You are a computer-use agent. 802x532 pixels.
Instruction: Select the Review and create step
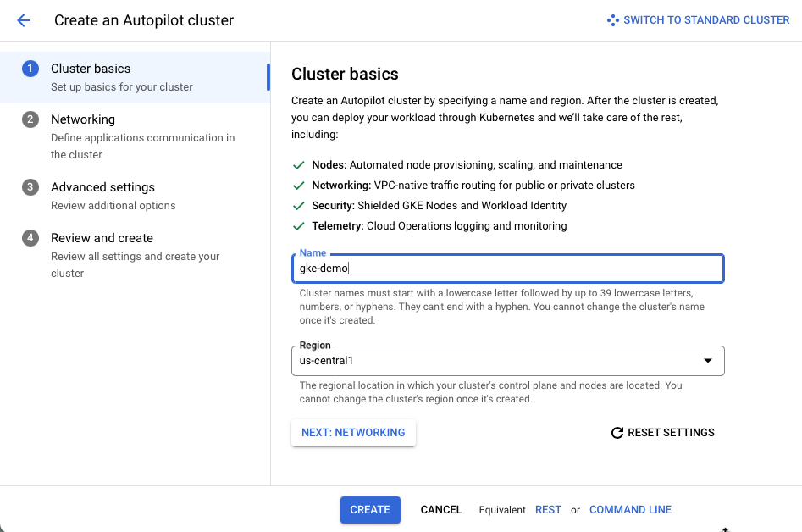[102, 238]
